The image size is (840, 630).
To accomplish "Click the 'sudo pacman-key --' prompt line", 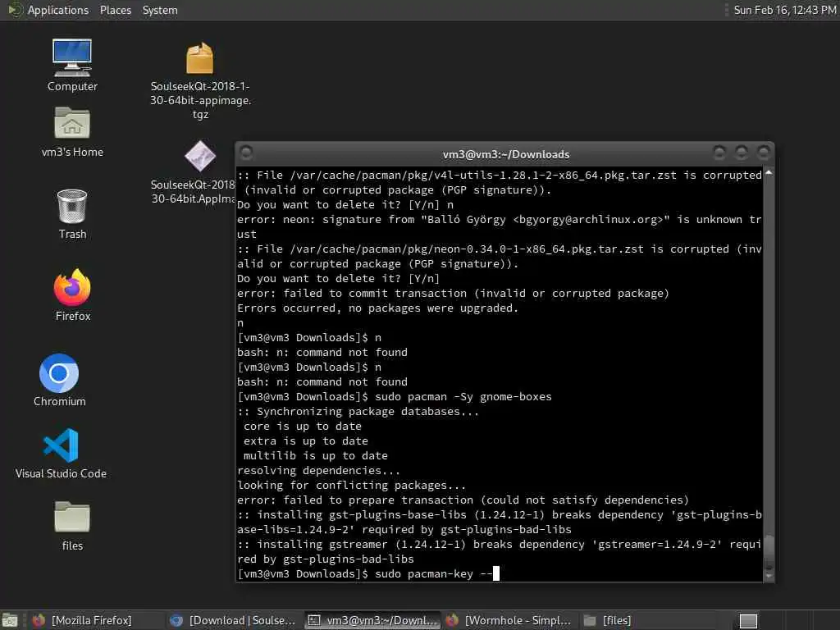I will [x=368, y=573].
